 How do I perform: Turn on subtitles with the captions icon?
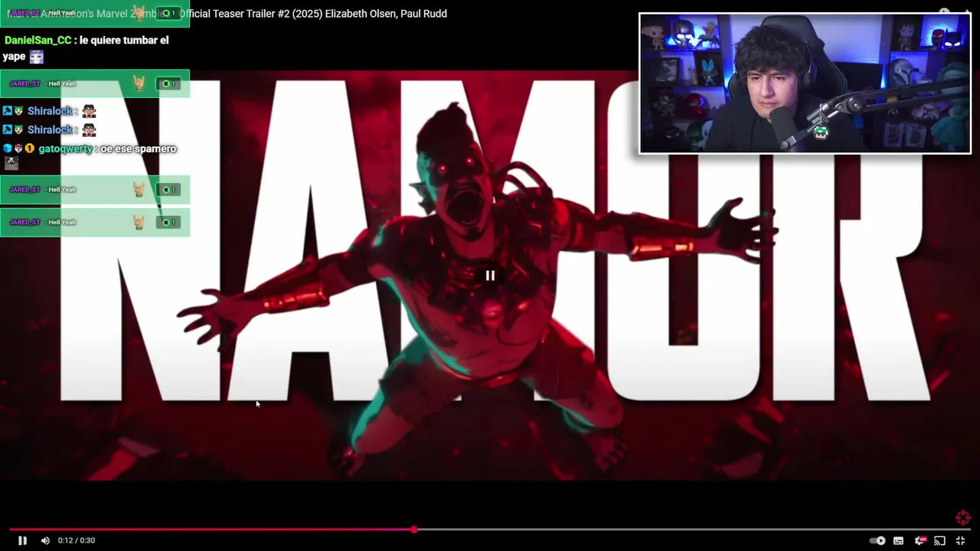[x=898, y=540]
